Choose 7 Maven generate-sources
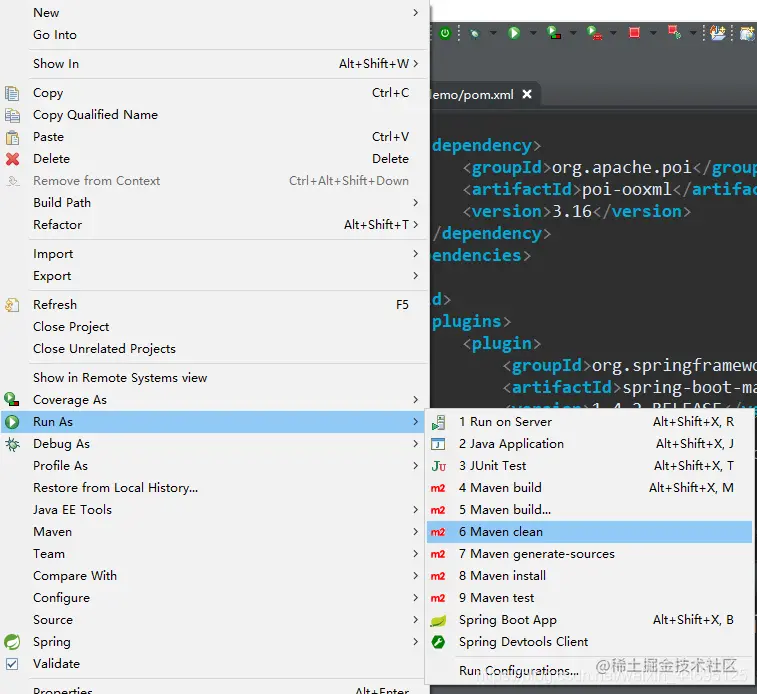This screenshot has height=694, width=757. (x=589, y=554)
